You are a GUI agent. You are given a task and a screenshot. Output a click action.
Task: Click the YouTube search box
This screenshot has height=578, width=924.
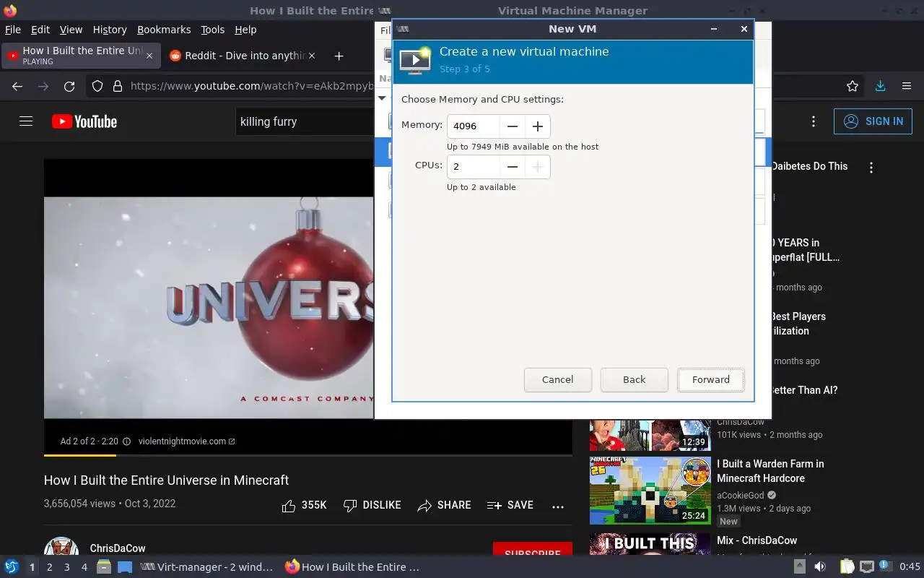(306, 121)
